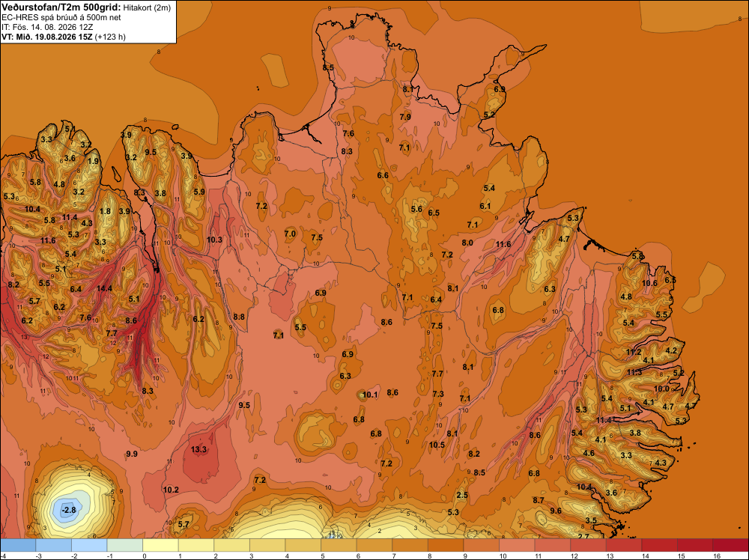Click the '3.5' temperature value
This screenshot has height=560, width=749.
pyautogui.click(x=591, y=520)
